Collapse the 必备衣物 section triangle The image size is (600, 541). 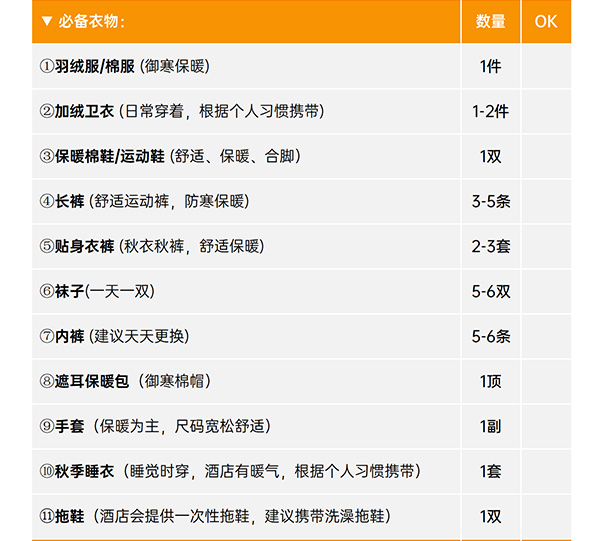coord(46,22)
